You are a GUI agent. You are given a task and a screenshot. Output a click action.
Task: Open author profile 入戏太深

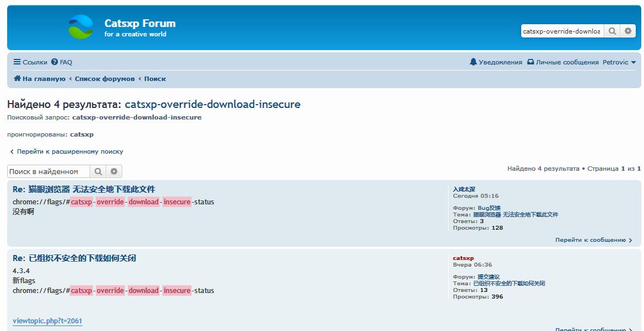(464, 189)
